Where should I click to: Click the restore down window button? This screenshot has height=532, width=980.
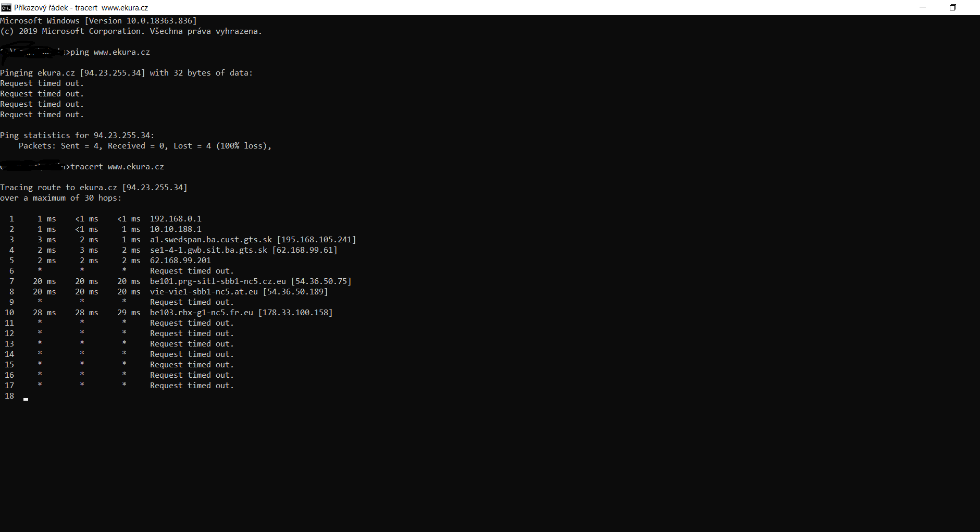pyautogui.click(x=952, y=7)
